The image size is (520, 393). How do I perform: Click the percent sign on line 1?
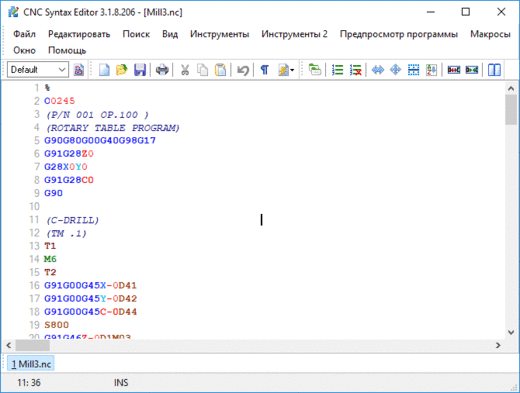[47, 88]
